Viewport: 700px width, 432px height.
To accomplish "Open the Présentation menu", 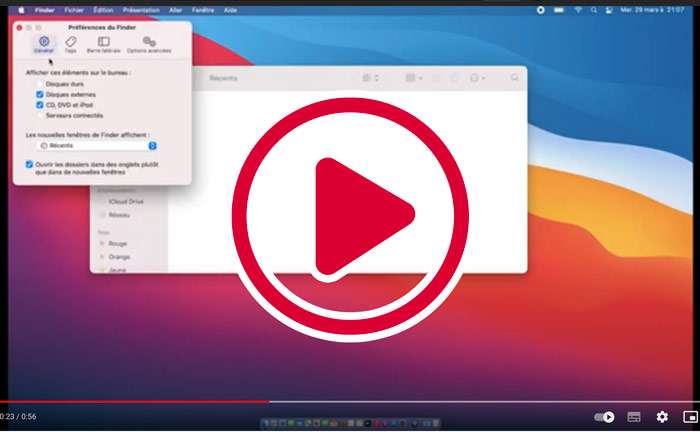I will pyautogui.click(x=141, y=10).
